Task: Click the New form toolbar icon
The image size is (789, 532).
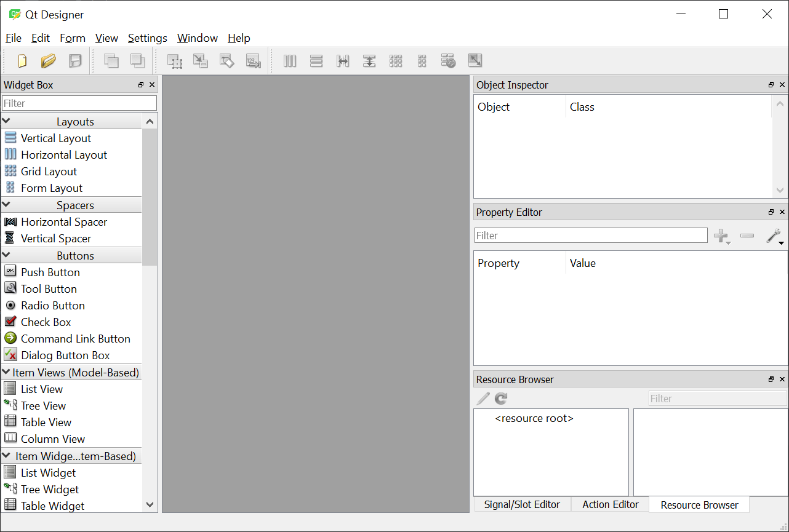Action: pyautogui.click(x=22, y=61)
